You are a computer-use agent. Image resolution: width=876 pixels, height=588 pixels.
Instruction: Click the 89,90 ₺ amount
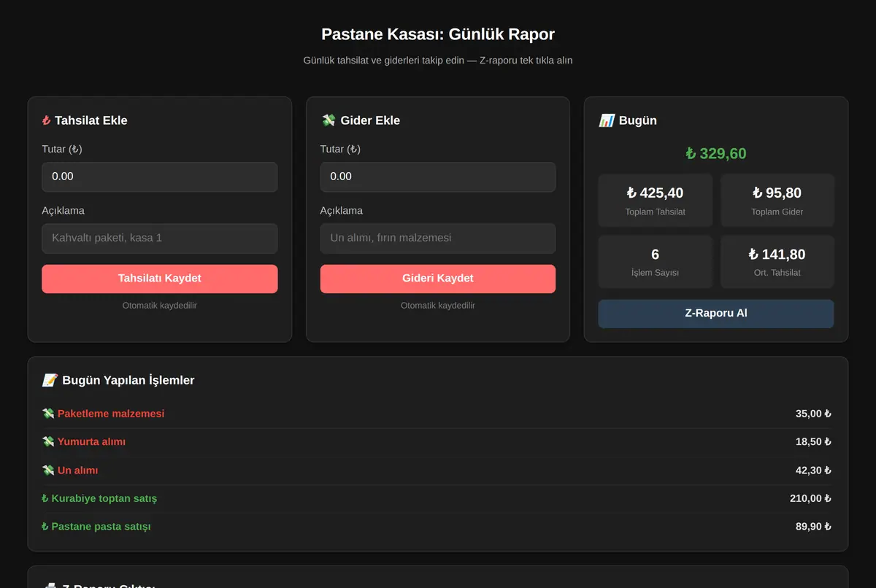814,527
